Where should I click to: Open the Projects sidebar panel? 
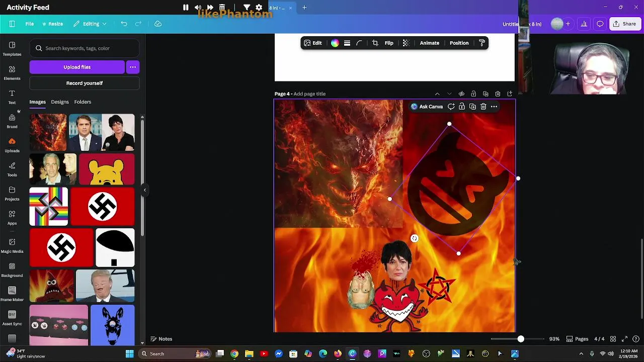12,193
